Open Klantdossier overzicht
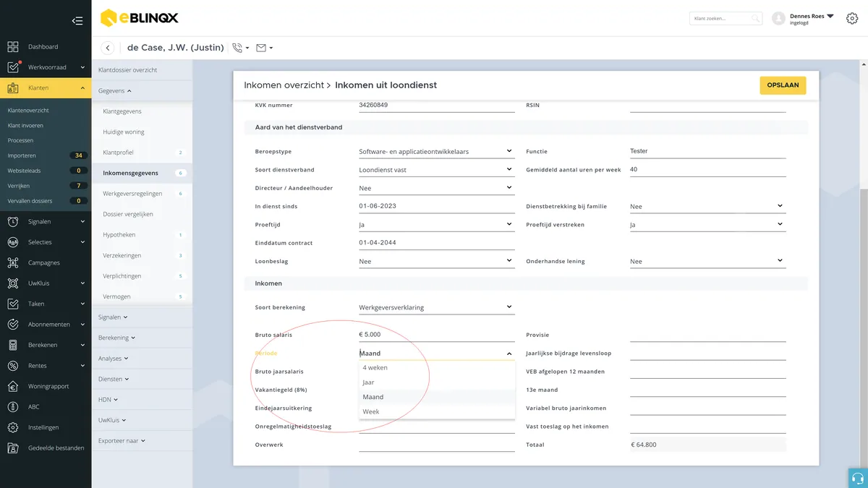The width and height of the screenshot is (868, 488). 128,70
